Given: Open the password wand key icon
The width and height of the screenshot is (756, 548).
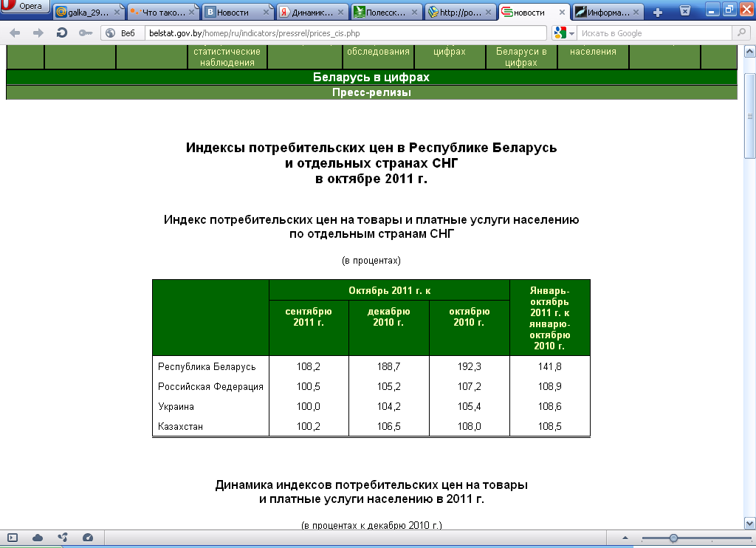Looking at the screenshot, I should click(x=86, y=32).
